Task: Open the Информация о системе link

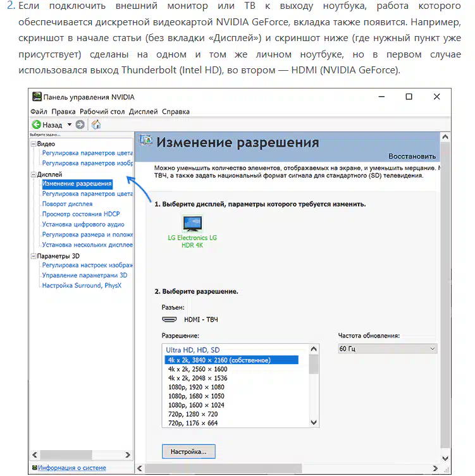Action: tap(72, 468)
